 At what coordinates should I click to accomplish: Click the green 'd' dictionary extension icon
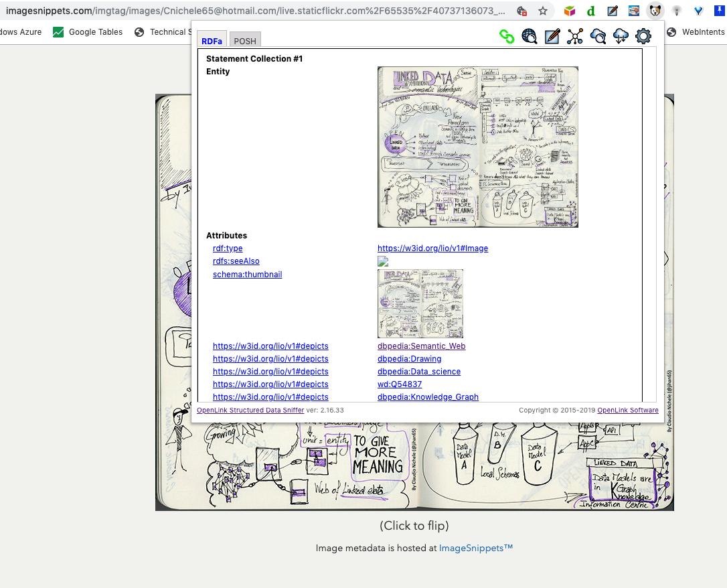pyautogui.click(x=590, y=11)
